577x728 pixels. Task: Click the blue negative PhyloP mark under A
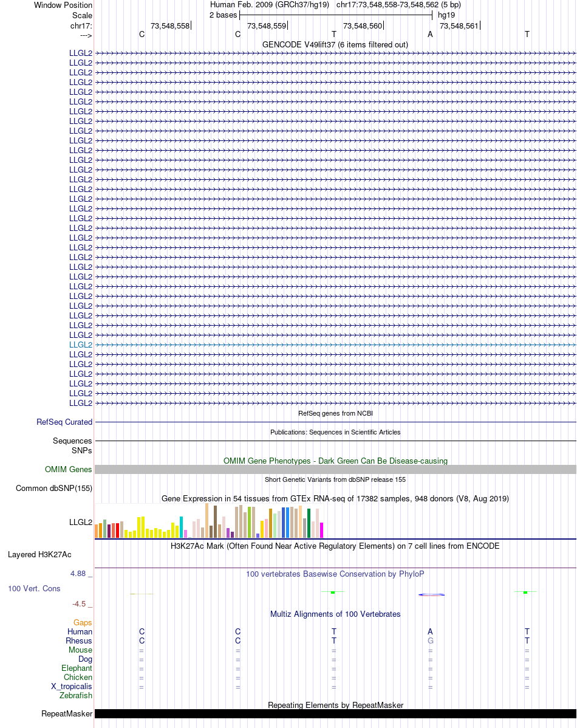(432, 595)
